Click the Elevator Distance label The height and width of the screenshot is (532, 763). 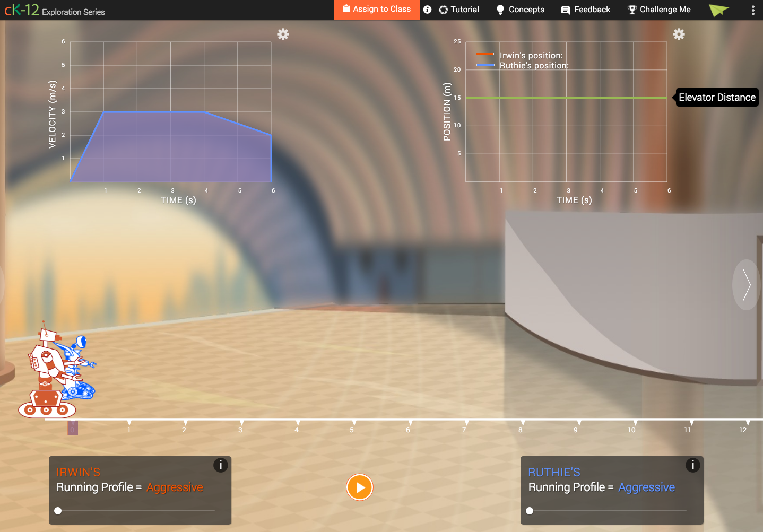716,98
